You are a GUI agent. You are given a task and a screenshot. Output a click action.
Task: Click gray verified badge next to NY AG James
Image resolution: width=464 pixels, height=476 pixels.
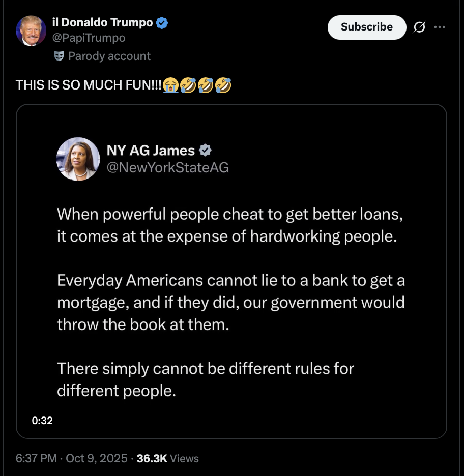coord(206,151)
